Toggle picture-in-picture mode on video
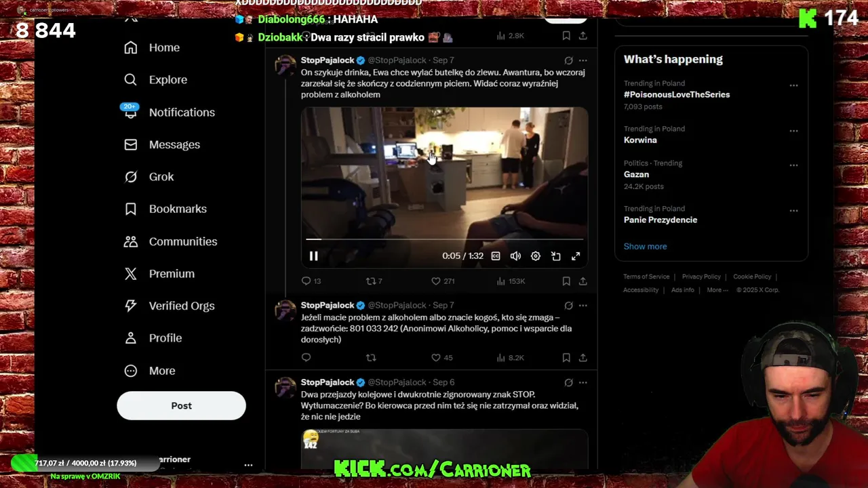Viewport: 868px width, 488px height. coord(555,256)
